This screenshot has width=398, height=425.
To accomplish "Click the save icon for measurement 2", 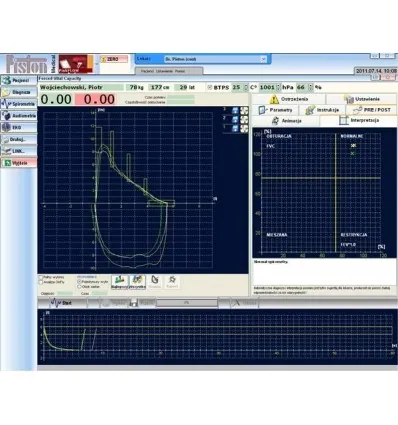I will tap(235, 119).
